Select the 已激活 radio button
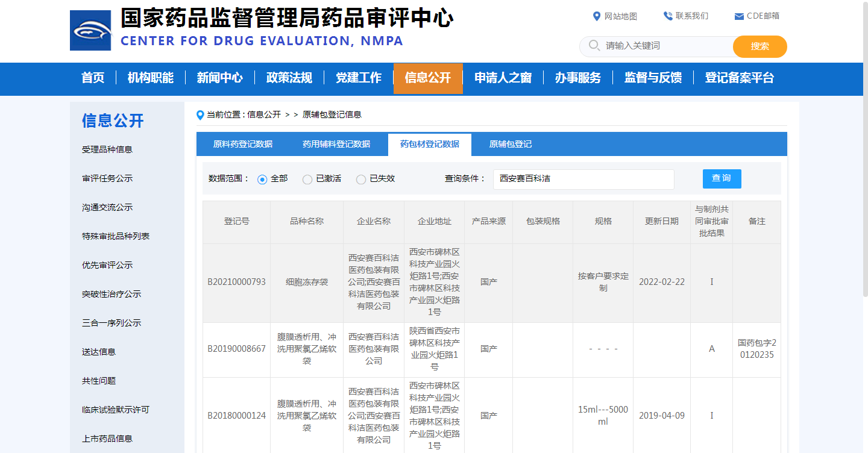The height and width of the screenshot is (453, 868). coord(307,180)
